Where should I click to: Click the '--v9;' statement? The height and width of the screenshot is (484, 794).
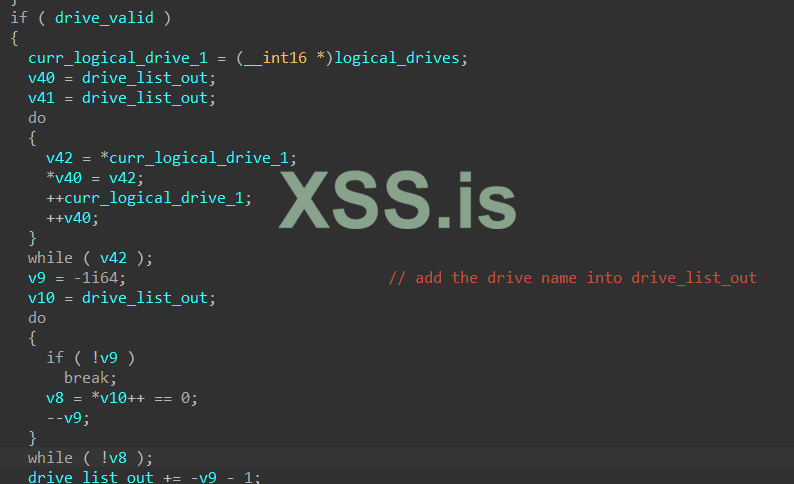point(68,418)
